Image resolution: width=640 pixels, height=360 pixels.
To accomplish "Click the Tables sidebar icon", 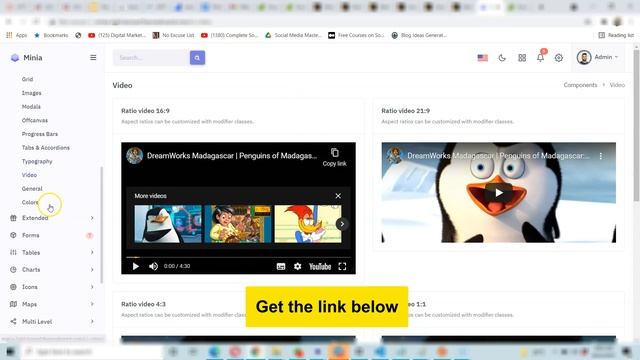I will point(13,252).
